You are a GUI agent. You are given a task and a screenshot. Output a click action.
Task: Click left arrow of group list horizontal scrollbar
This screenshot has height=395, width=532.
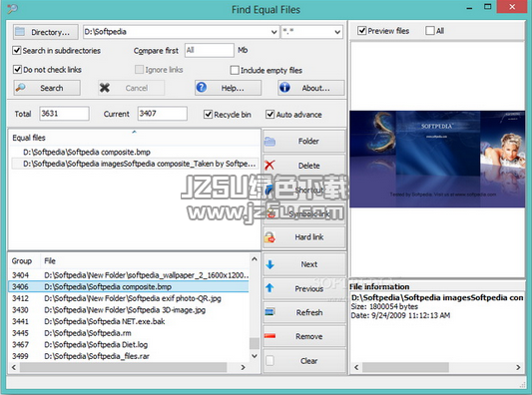click(14, 367)
